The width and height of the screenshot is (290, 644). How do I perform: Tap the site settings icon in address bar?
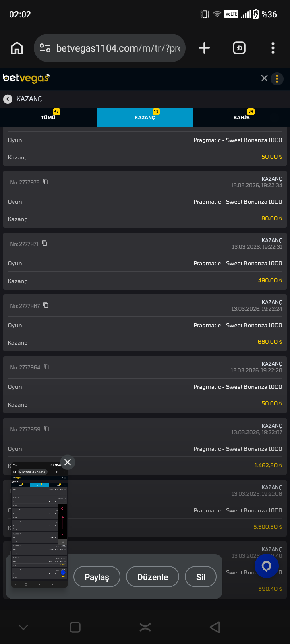tap(45, 48)
